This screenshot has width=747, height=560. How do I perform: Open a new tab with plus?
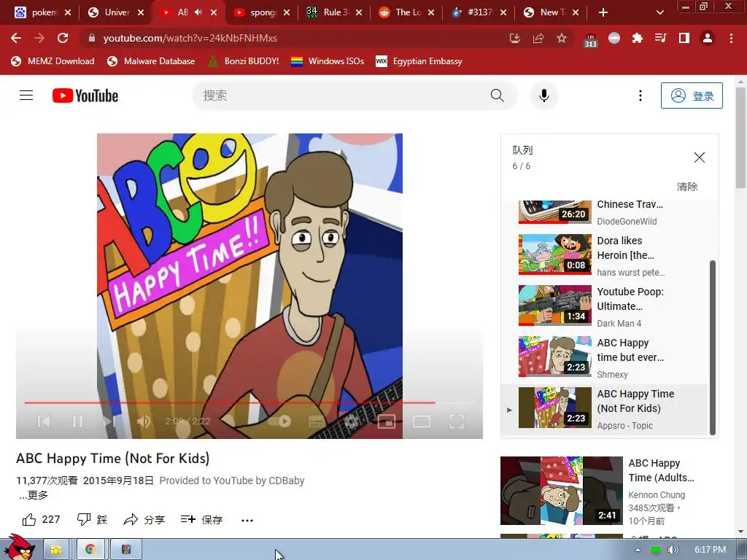click(603, 12)
